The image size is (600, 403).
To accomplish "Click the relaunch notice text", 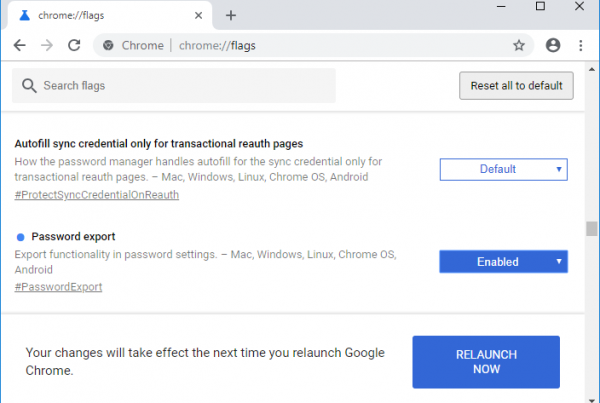I will 205,361.
